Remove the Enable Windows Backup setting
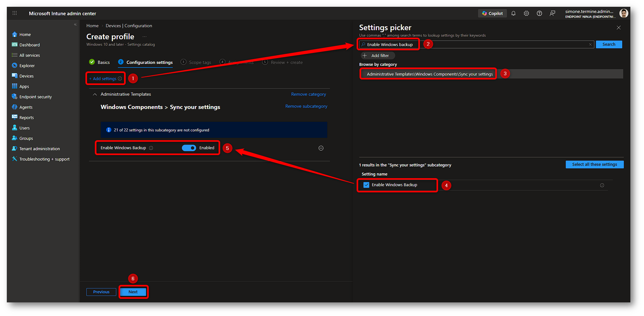 pos(321,148)
